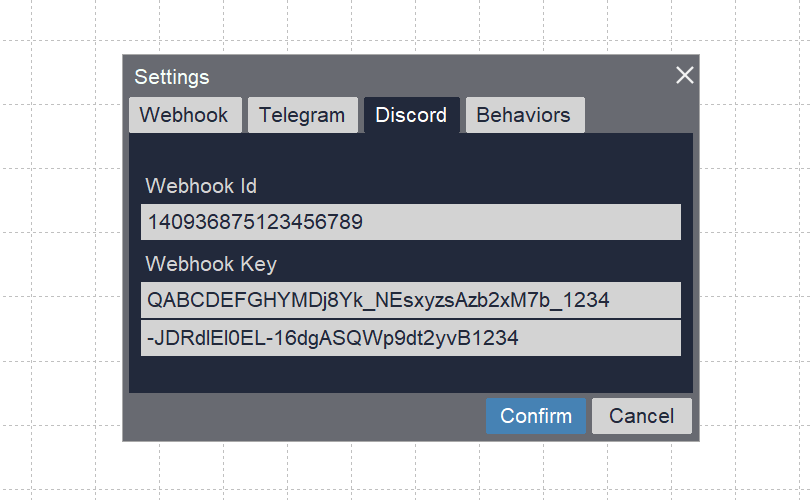Go to the Behaviors tab

[523, 115]
